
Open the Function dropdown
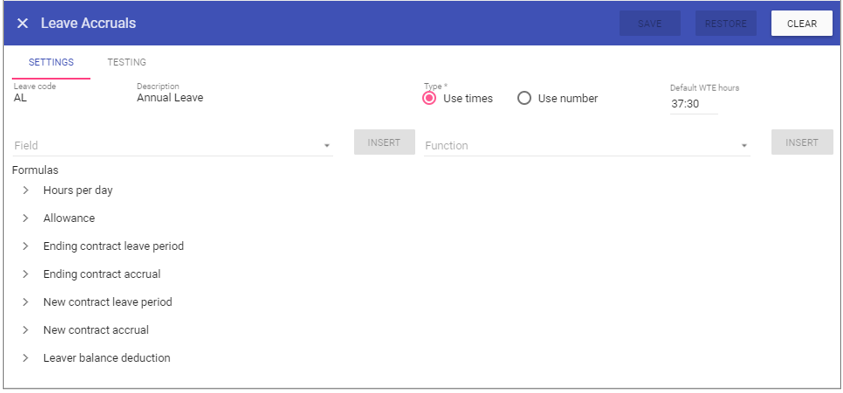pyautogui.click(x=587, y=145)
